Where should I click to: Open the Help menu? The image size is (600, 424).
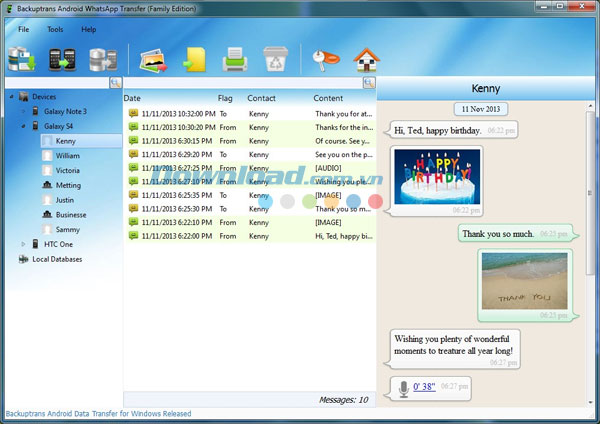89,29
